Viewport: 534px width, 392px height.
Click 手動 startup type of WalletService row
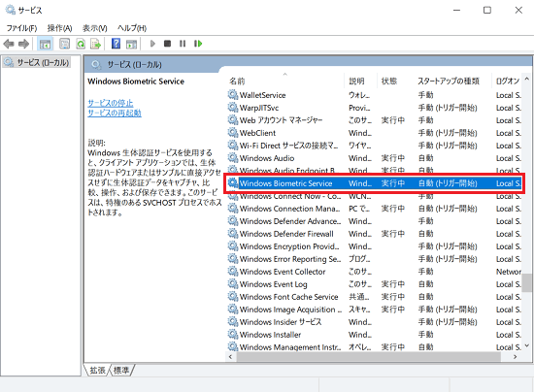[425, 95]
